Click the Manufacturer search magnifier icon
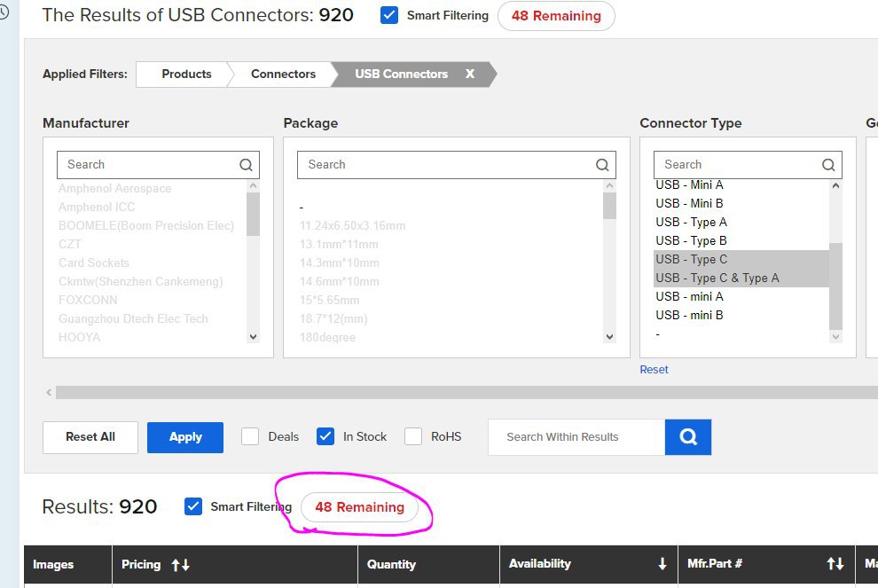Screen dimensions: 878x588 pyautogui.click(x=246, y=165)
